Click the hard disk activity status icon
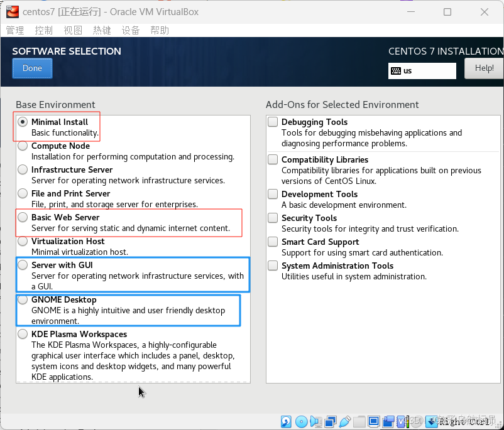The image size is (504, 430). [x=286, y=421]
